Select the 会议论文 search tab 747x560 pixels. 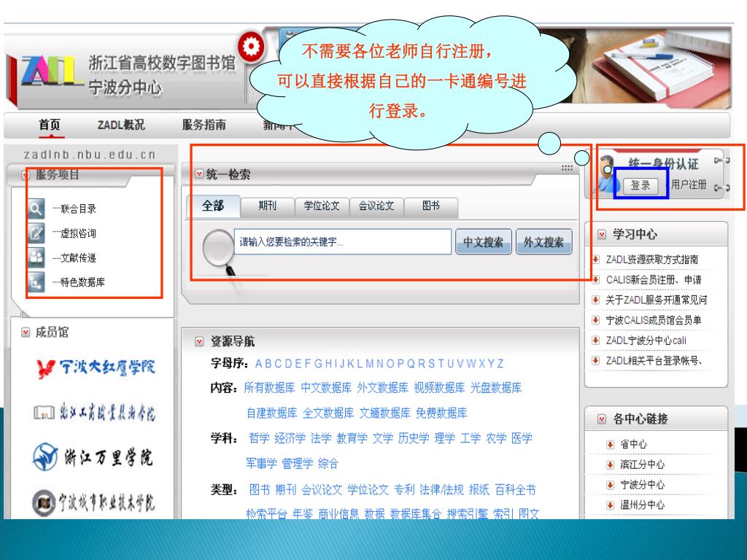[376, 206]
